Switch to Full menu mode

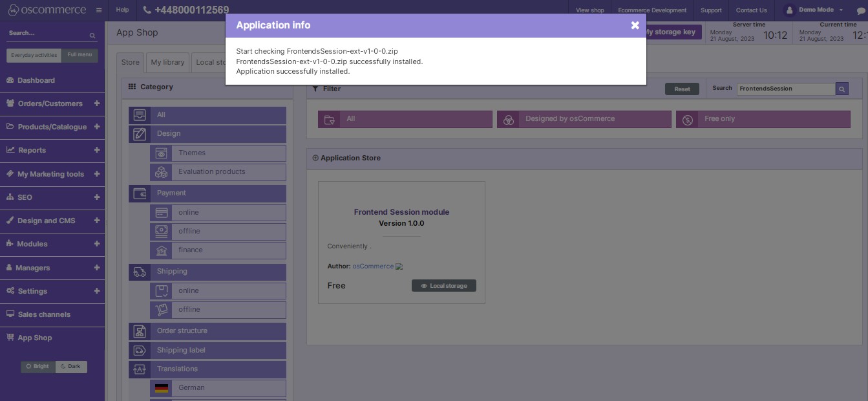pos(80,55)
